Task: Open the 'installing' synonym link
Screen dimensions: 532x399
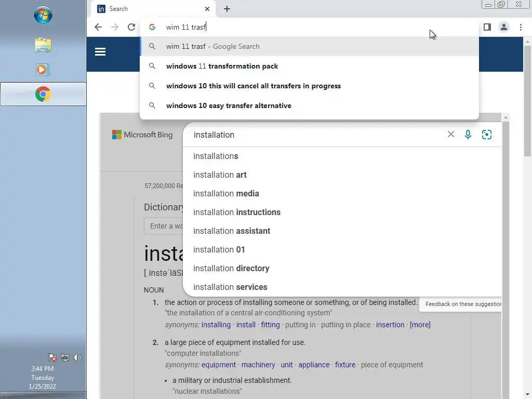Action: click(x=216, y=325)
